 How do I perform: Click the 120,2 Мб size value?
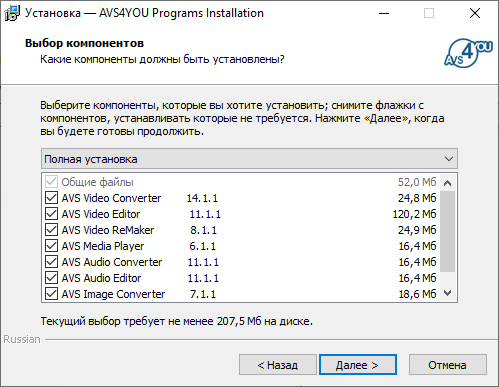pyautogui.click(x=414, y=214)
